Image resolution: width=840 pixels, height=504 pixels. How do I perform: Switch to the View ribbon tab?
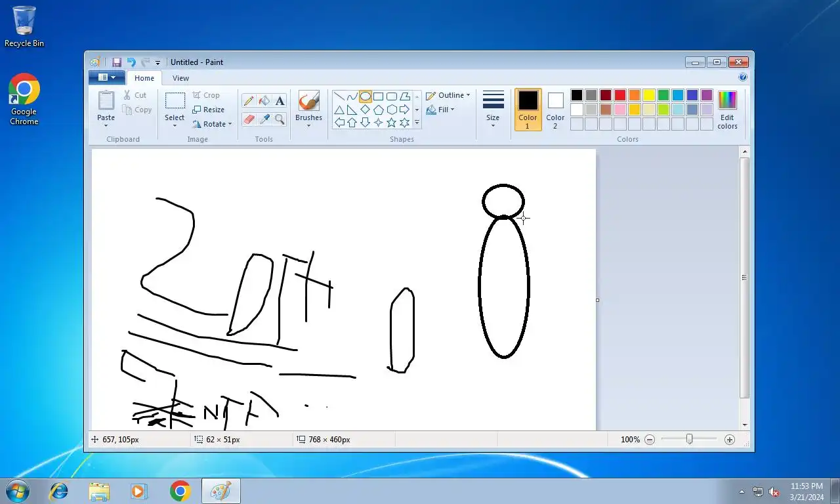pos(180,78)
